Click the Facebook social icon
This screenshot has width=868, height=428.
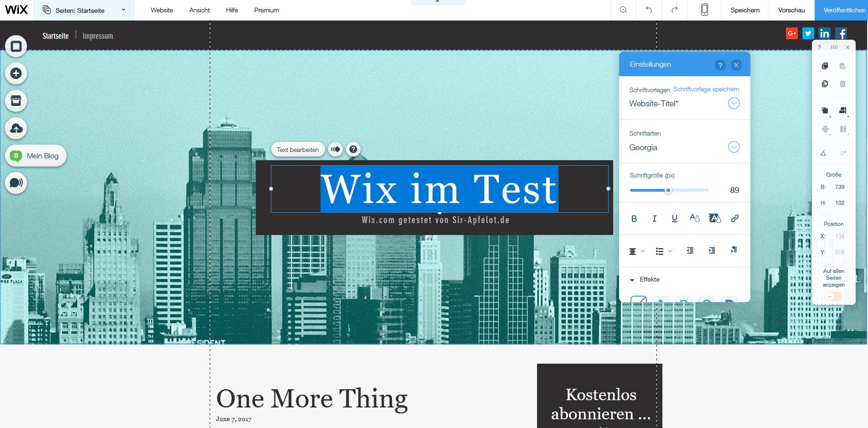[x=841, y=33]
